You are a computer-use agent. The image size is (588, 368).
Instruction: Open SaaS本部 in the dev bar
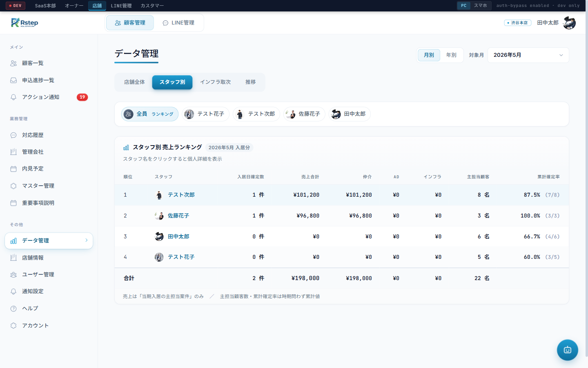[x=45, y=6]
